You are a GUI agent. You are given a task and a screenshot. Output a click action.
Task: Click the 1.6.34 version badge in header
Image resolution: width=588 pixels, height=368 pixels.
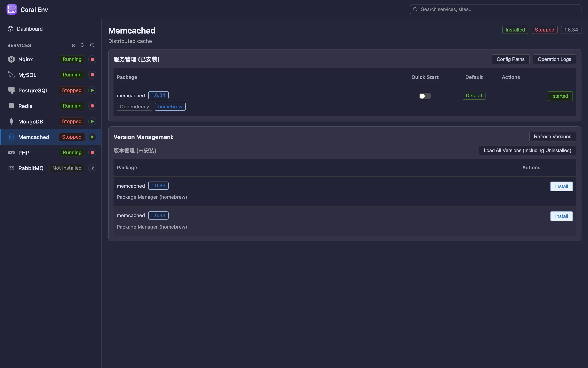[571, 30]
